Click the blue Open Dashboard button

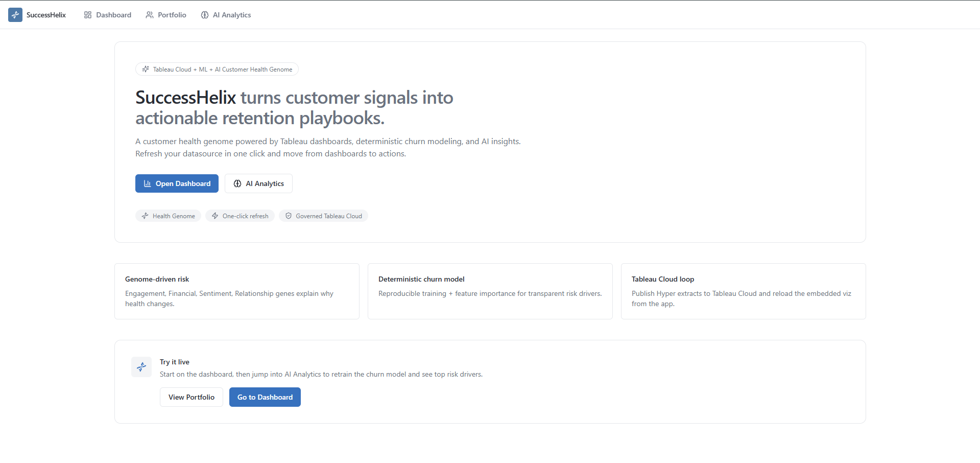coord(177,183)
